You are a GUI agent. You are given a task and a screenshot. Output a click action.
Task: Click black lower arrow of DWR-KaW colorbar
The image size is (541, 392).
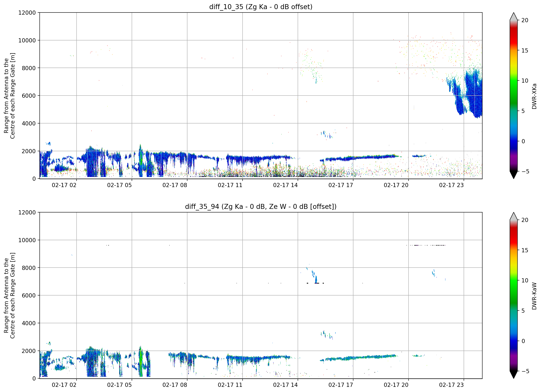(514, 375)
